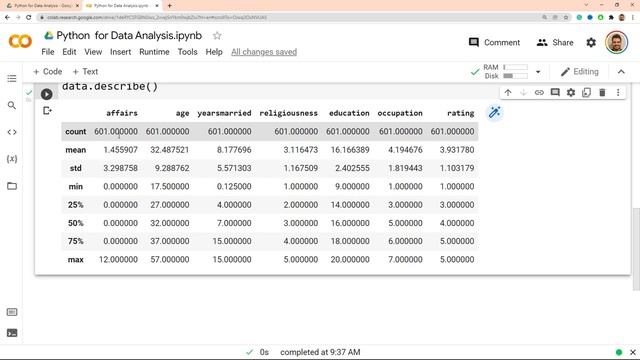640x360 pixels.
Task: Open the Editing mode dropdown
Action: click(580, 72)
